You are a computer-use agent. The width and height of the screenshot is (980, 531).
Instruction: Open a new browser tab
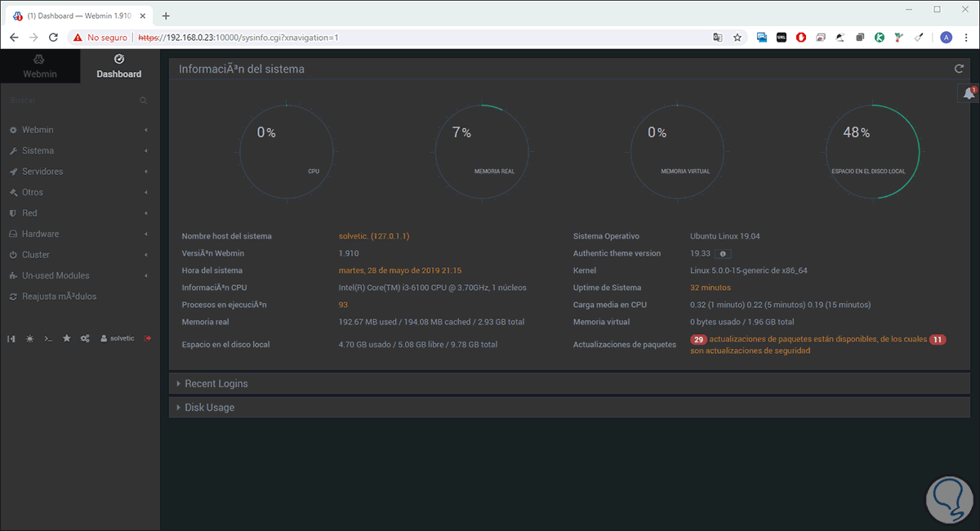[166, 16]
